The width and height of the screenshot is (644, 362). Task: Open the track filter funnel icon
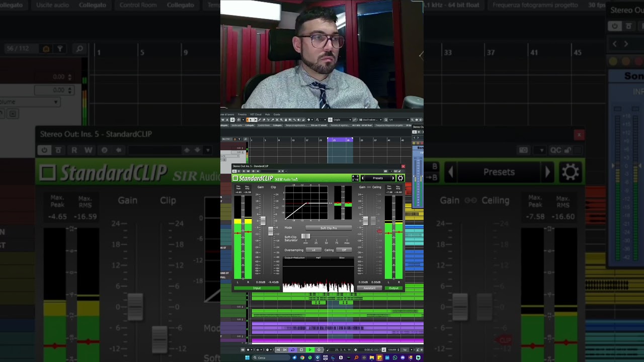click(239, 139)
